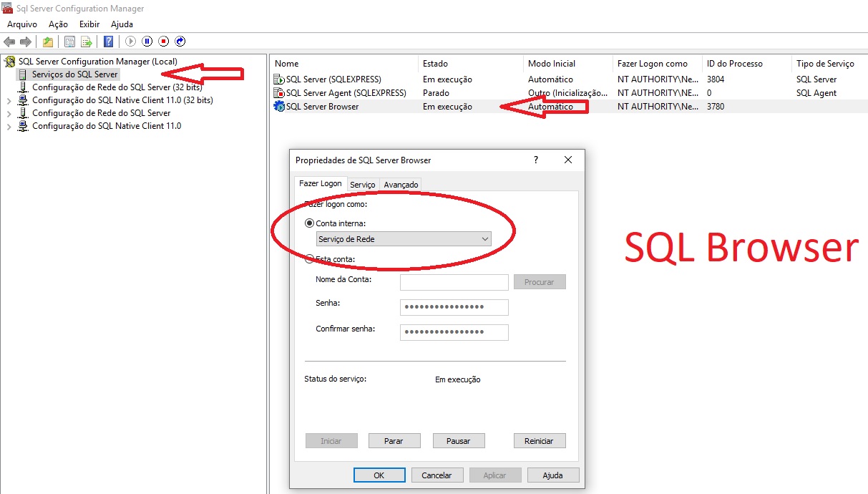This screenshot has height=494, width=868.
Task: Expand Configuração de Rede do SQL Server without 32 bits
Action: (9, 113)
